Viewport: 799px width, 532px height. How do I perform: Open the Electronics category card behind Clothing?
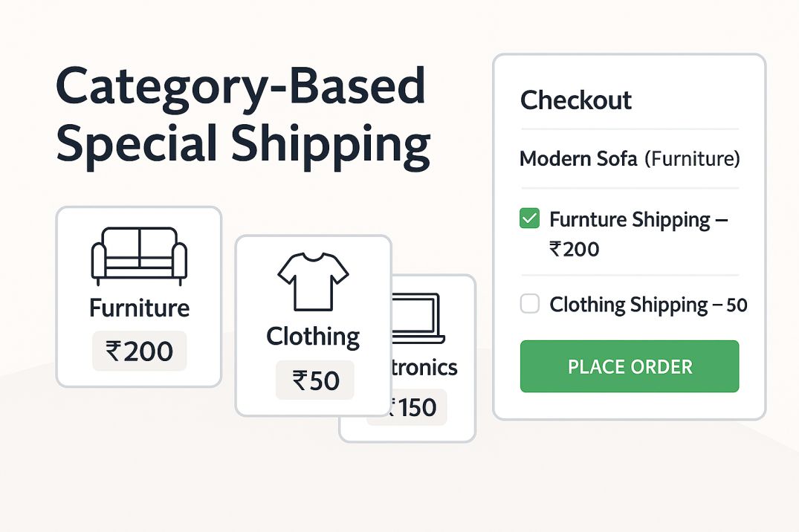click(x=433, y=358)
